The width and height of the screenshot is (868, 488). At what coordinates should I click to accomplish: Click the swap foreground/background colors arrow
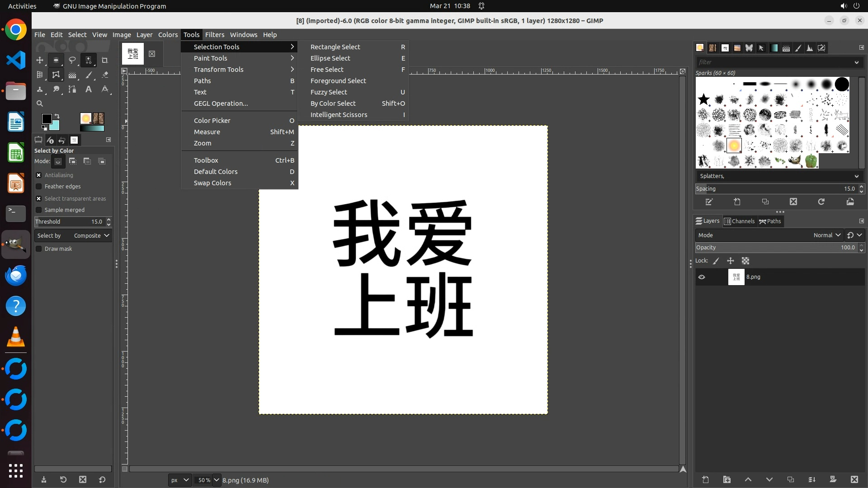57,116
